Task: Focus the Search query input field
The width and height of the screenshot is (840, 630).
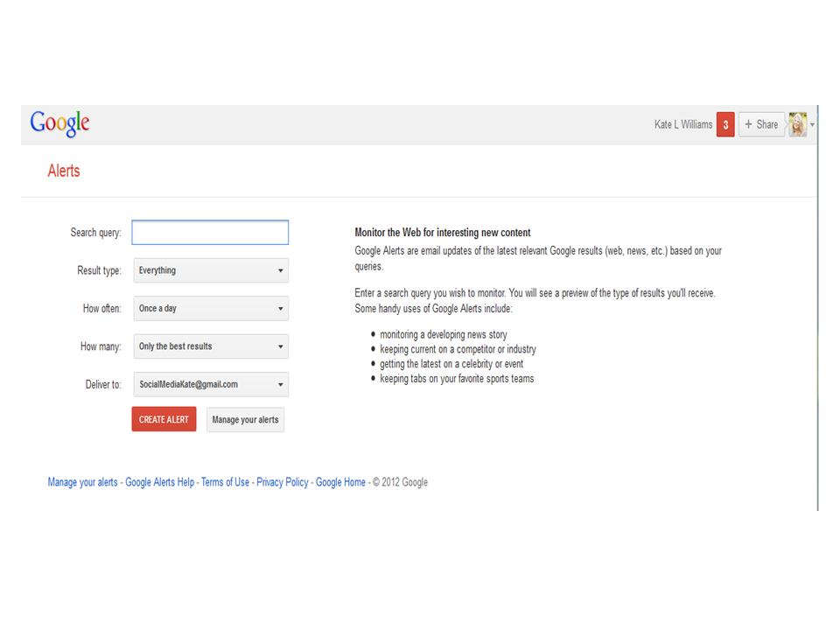Action: (x=210, y=233)
